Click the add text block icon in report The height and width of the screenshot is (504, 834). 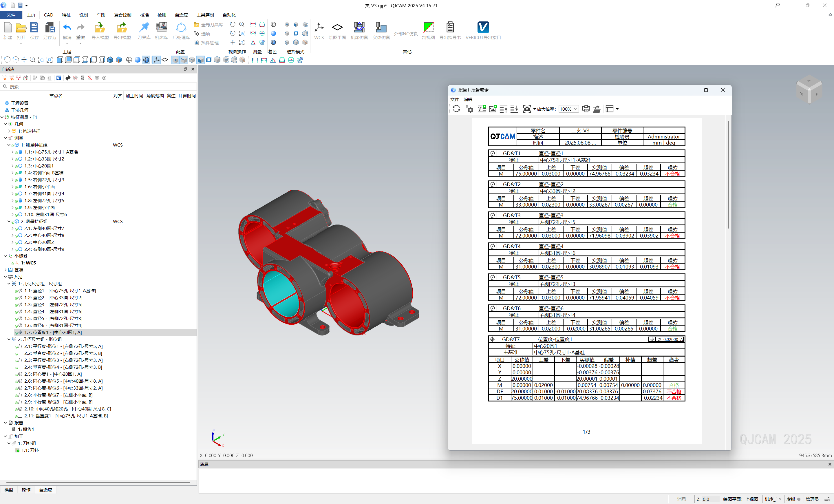tap(482, 109)
